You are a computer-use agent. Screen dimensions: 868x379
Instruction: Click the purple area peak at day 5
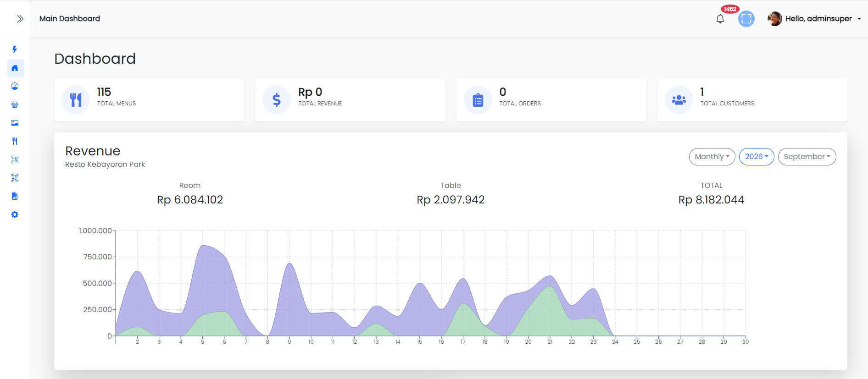tap(203, 246)
